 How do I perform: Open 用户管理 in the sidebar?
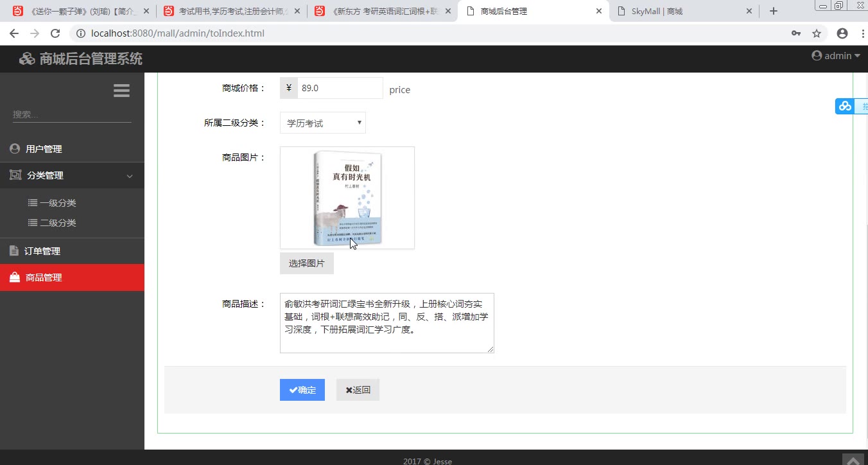(x=72, y=149)
